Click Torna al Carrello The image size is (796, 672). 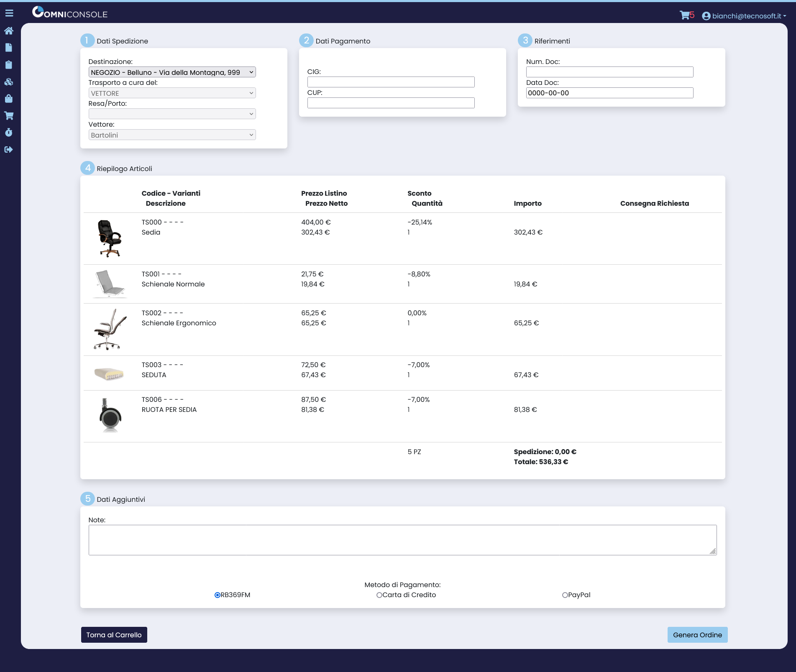point(114,634)
